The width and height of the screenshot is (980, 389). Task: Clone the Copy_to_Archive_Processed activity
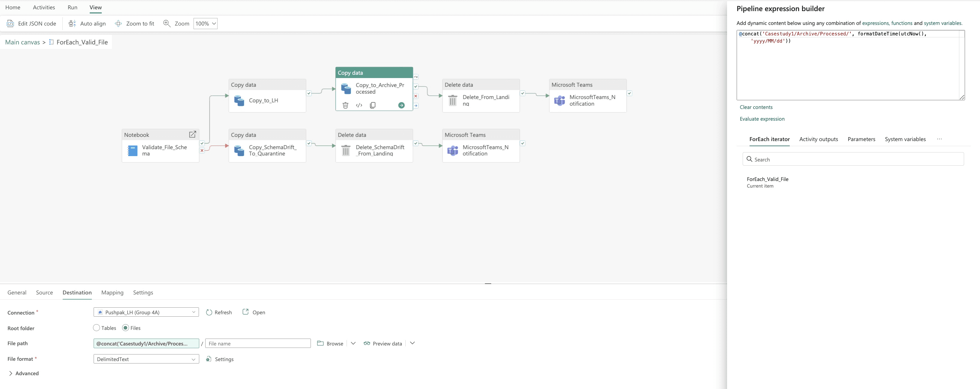pos(373,105)
